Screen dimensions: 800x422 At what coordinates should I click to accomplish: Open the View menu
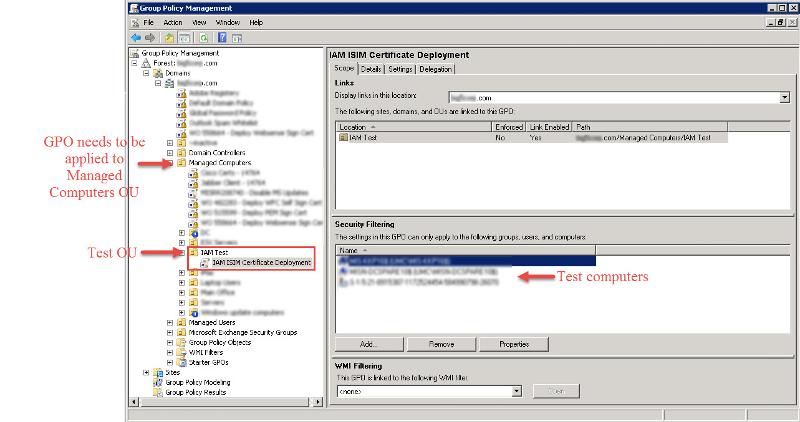(x=199, y=22)
